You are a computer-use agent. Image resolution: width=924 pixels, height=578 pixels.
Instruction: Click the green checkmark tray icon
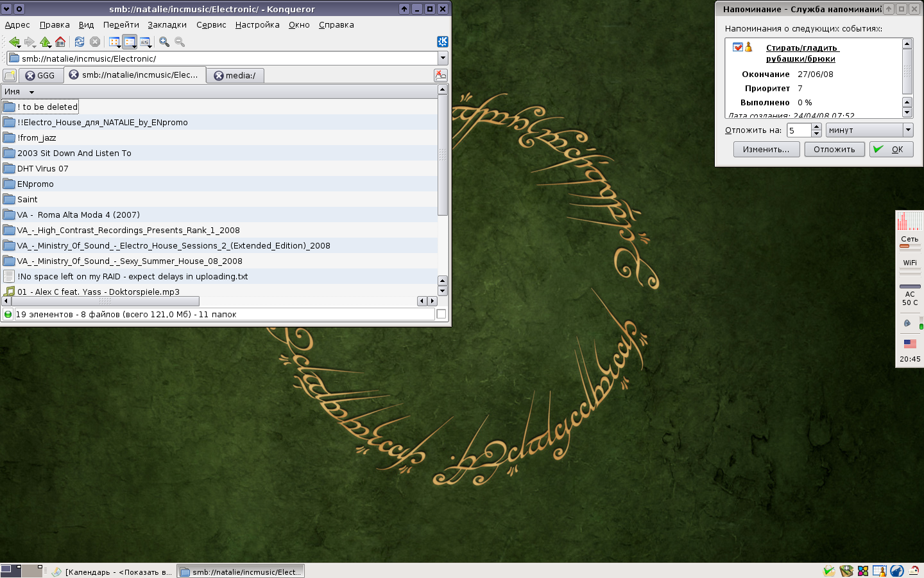830,571
